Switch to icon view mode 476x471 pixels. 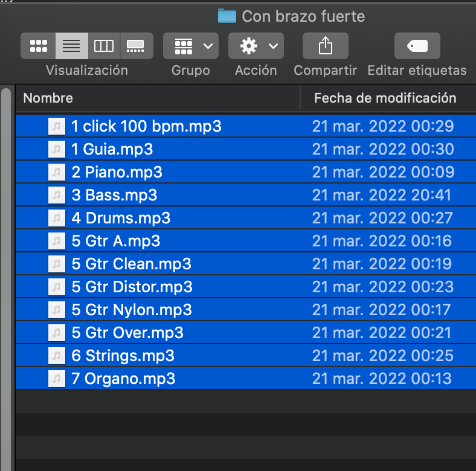point(38,46)
